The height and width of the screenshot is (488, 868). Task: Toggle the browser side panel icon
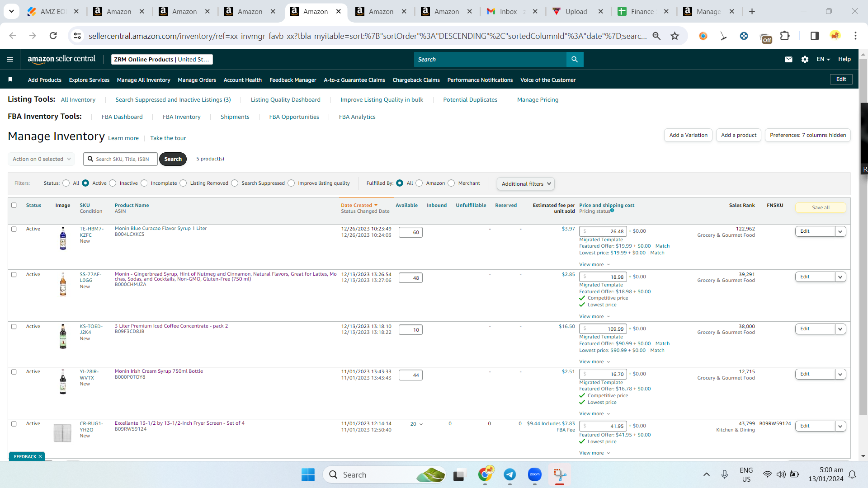point(814,36)
